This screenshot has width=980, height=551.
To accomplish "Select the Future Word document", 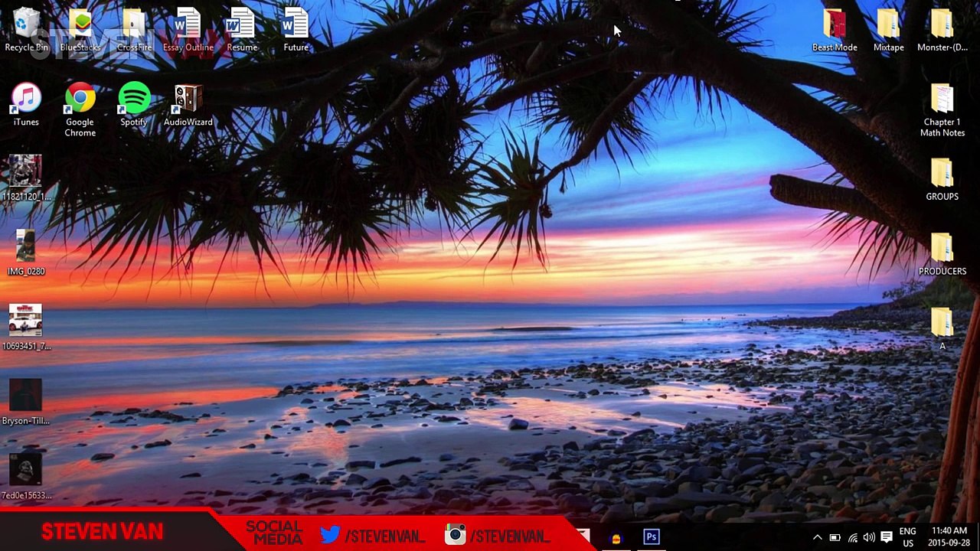I will (296, 31).
